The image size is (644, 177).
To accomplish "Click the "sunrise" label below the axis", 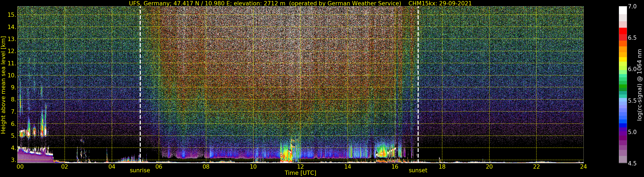I will (x=140, y=171).
